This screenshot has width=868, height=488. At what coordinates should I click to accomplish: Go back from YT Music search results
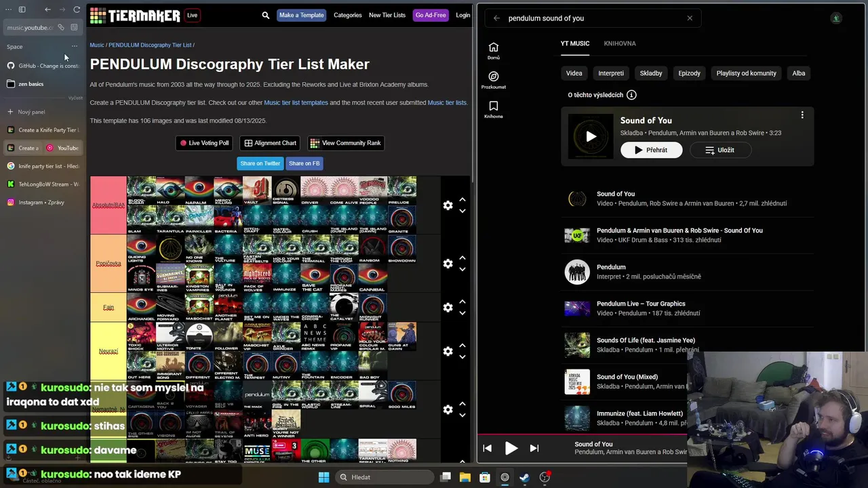coord(496,18)
